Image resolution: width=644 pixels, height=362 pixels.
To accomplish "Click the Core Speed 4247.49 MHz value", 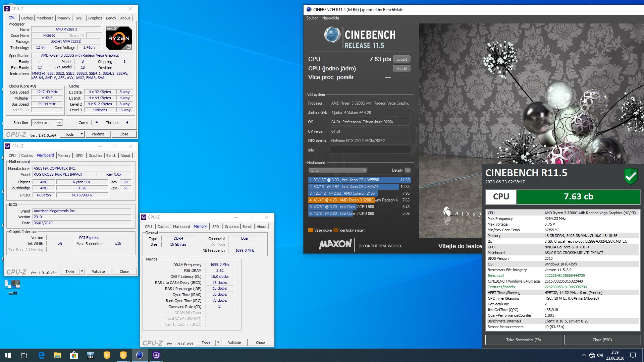I will point(47,92).
